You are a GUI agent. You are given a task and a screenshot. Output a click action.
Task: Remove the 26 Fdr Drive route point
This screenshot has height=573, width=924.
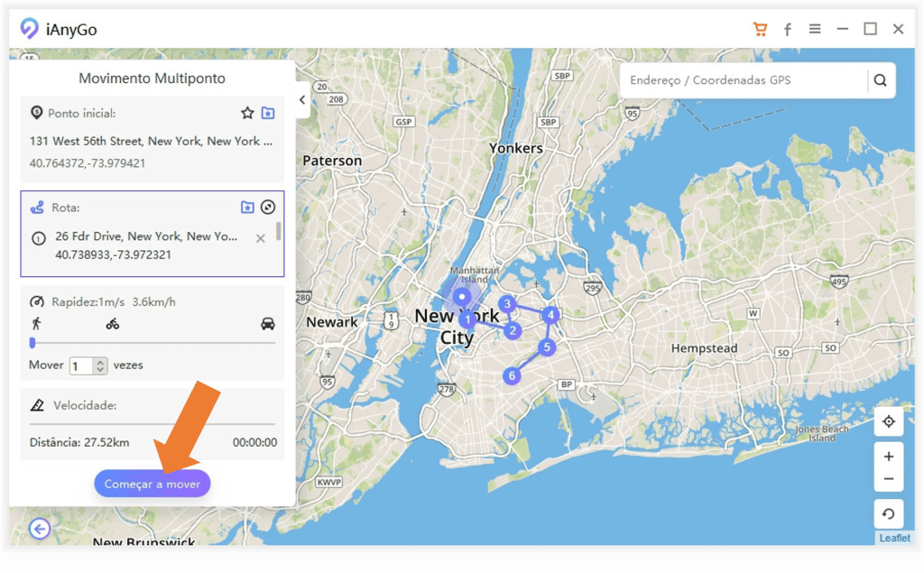(x=261, y=238)
